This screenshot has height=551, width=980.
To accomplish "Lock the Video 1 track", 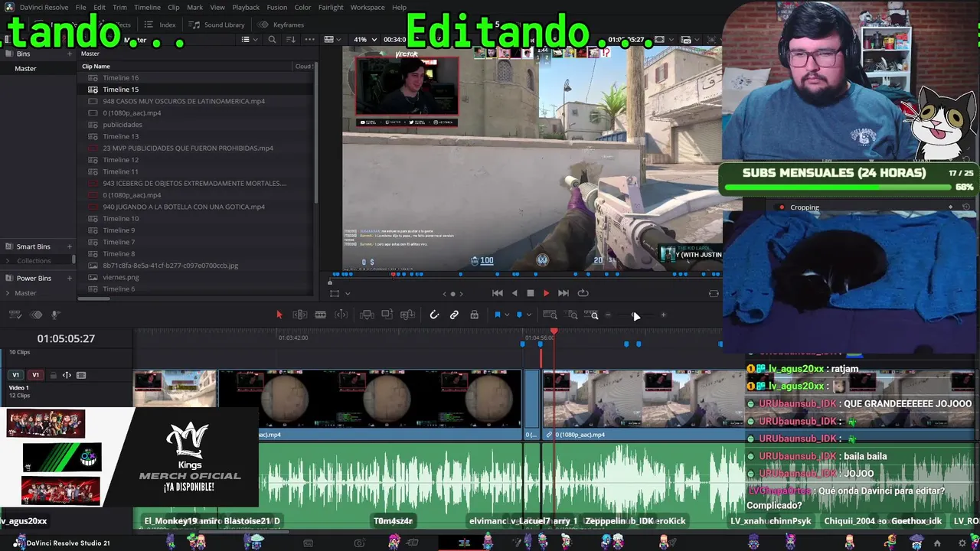I will tap(53, 375).
